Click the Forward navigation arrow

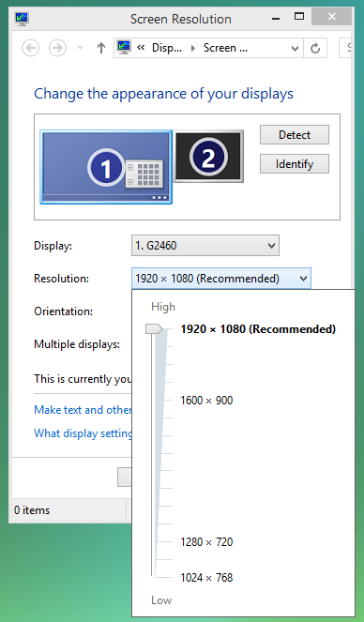point(57,48)
